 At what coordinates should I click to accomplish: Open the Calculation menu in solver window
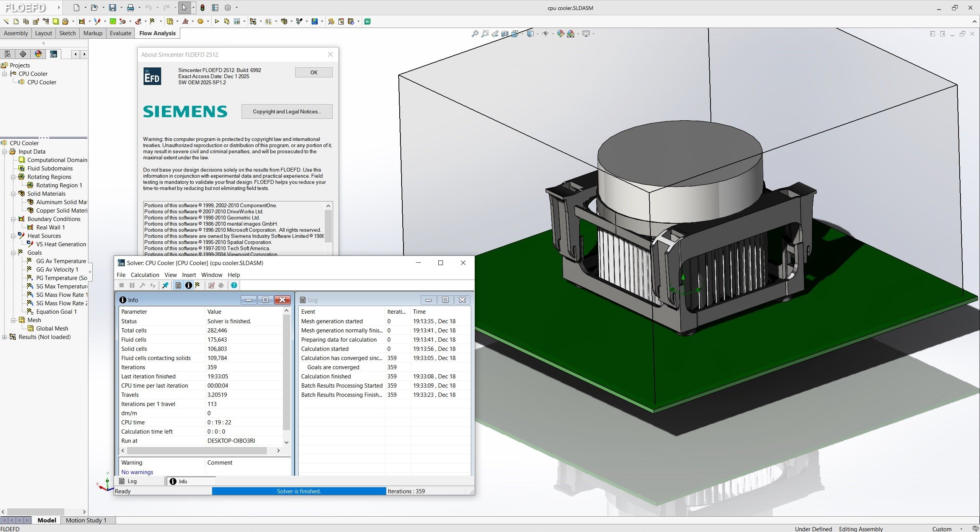pos(145,275)
